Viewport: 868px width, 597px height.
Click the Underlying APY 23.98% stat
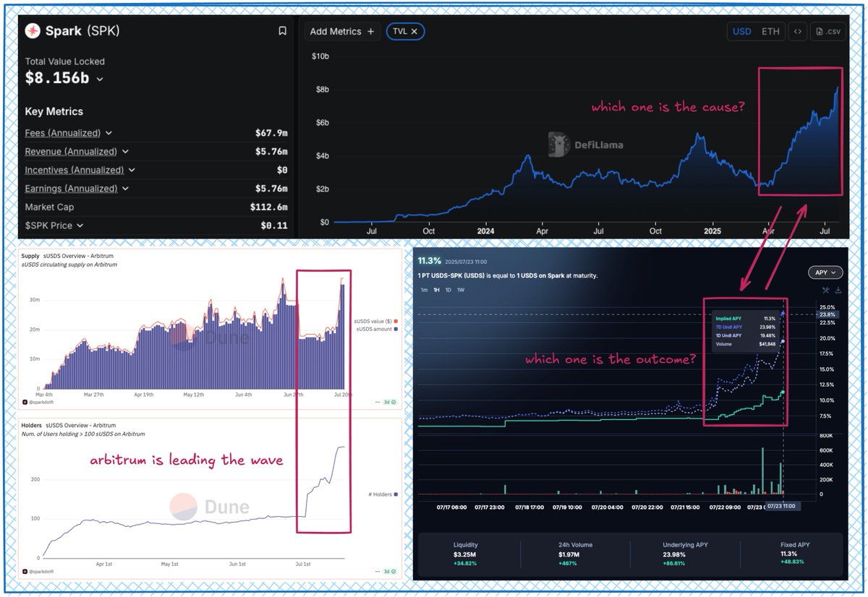point(686,553)
